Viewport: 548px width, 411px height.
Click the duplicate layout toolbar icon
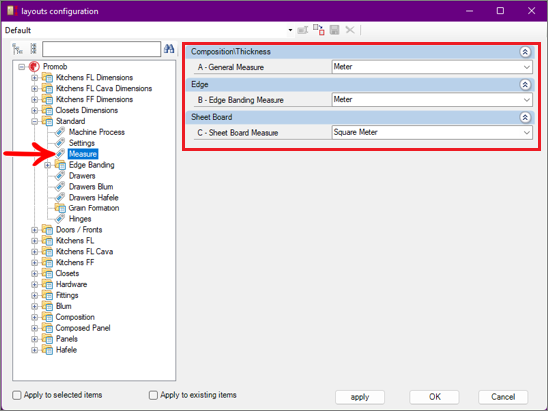[x=318, y=30]
